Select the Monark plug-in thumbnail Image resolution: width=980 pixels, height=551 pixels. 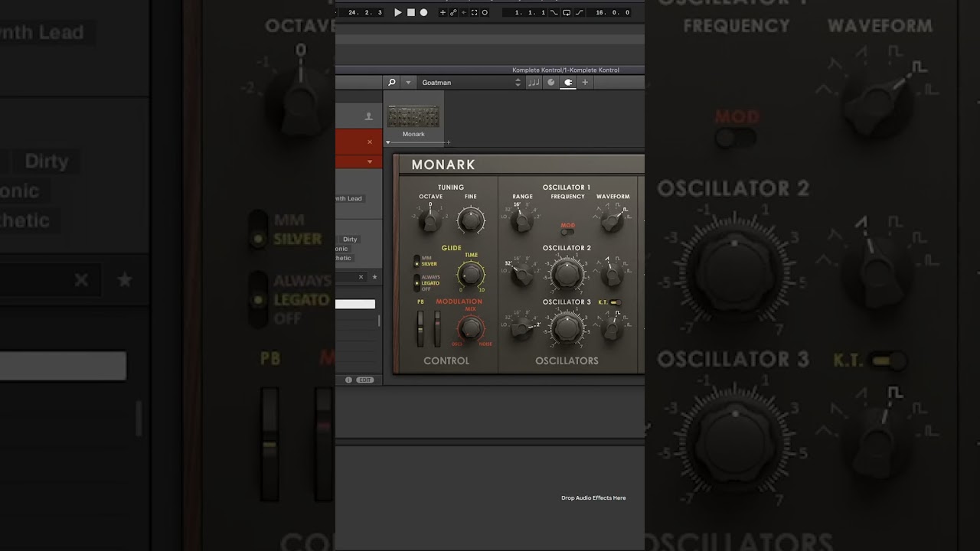(x=413, y=116)
